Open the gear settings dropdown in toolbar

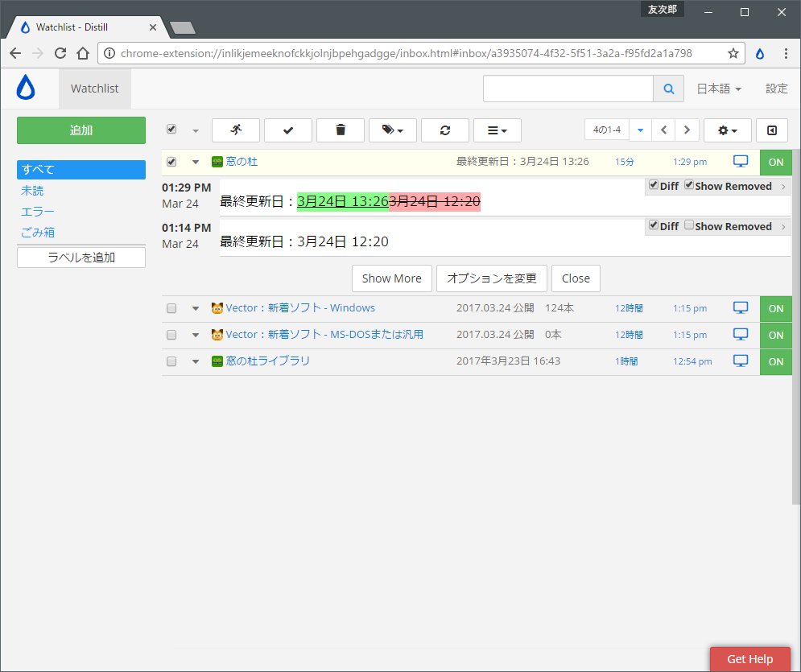tap(728, 130)
